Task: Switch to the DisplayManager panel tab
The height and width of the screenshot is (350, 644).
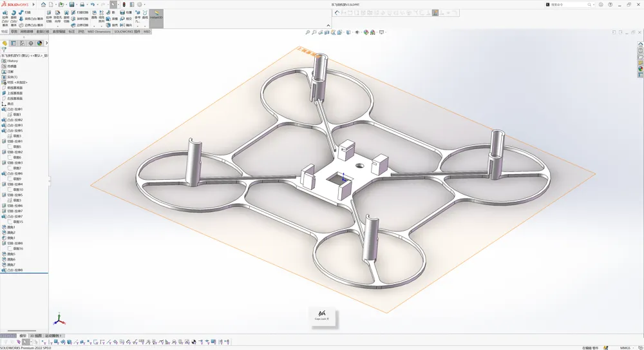Action: coord(39,43)
